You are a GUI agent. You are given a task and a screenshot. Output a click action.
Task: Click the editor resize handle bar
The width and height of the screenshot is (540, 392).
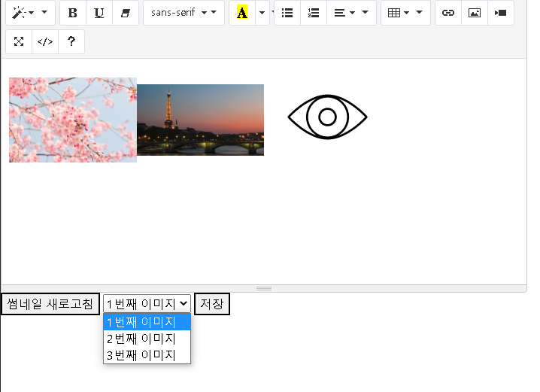[x=264, y=288]
